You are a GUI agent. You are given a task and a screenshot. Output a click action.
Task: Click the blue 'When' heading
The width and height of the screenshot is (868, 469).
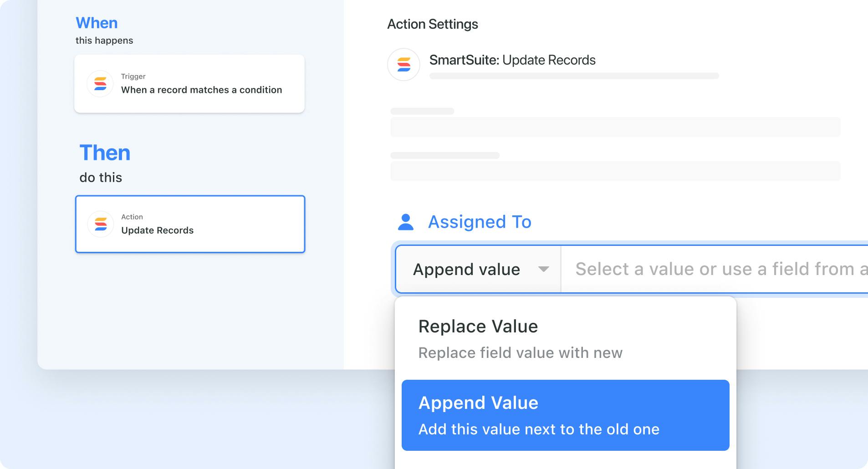click(x=97, y=23)
